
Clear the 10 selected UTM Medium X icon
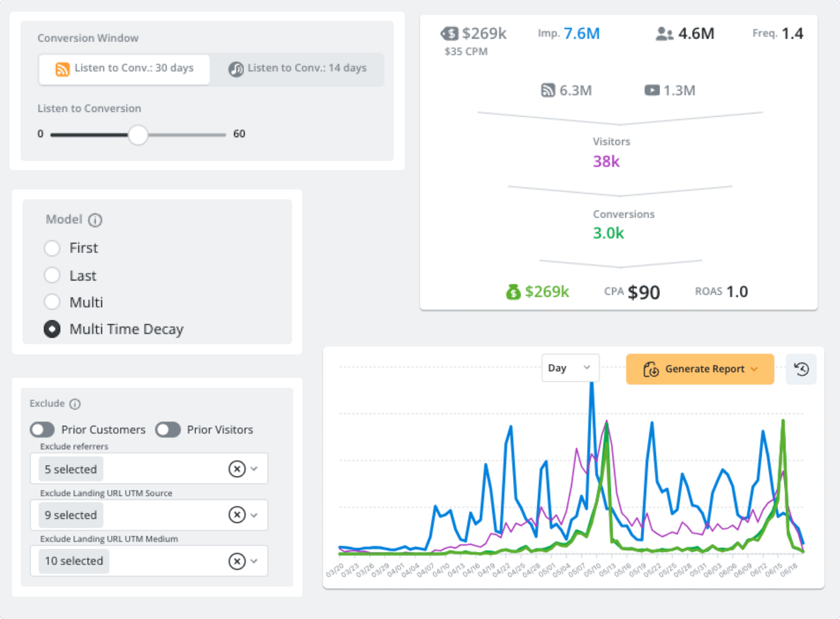(237, 561)
